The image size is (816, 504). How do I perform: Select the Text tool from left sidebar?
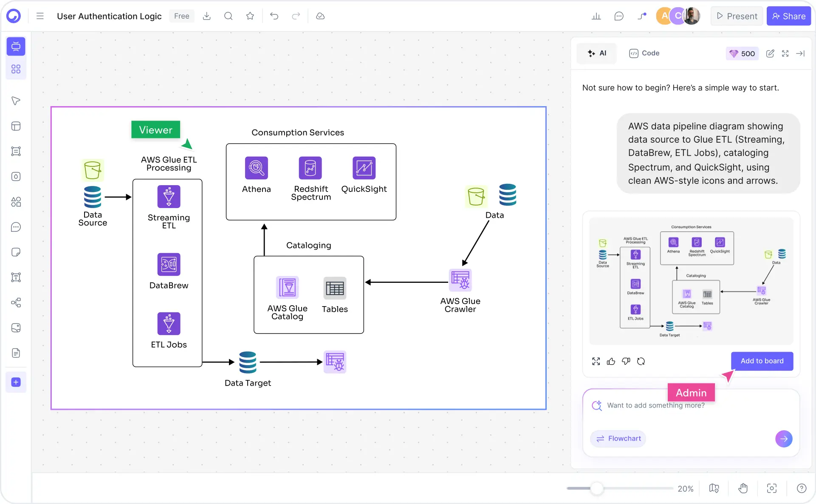[16, 278]
